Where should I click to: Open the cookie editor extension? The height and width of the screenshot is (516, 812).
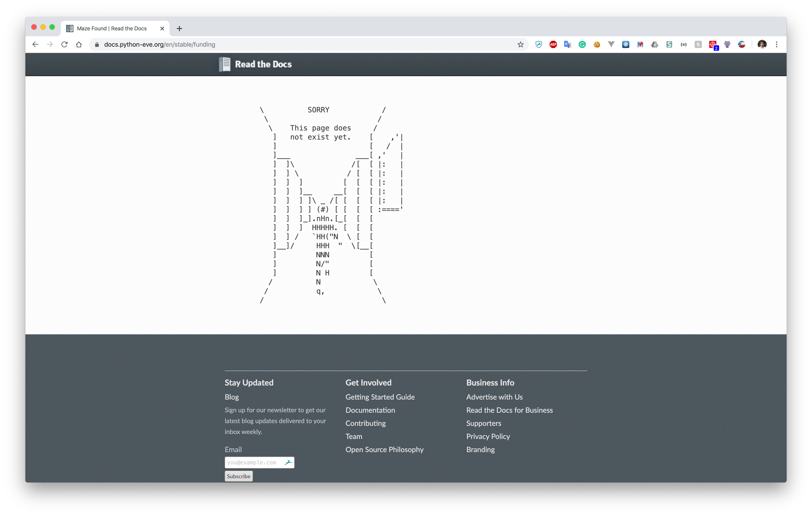[597, 44]
